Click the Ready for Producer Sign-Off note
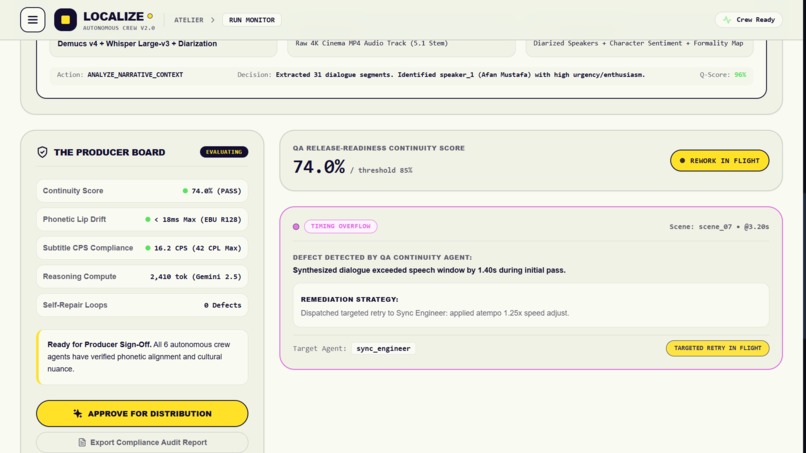The height and width of the screenshot is (453, 806). (142, 357)
